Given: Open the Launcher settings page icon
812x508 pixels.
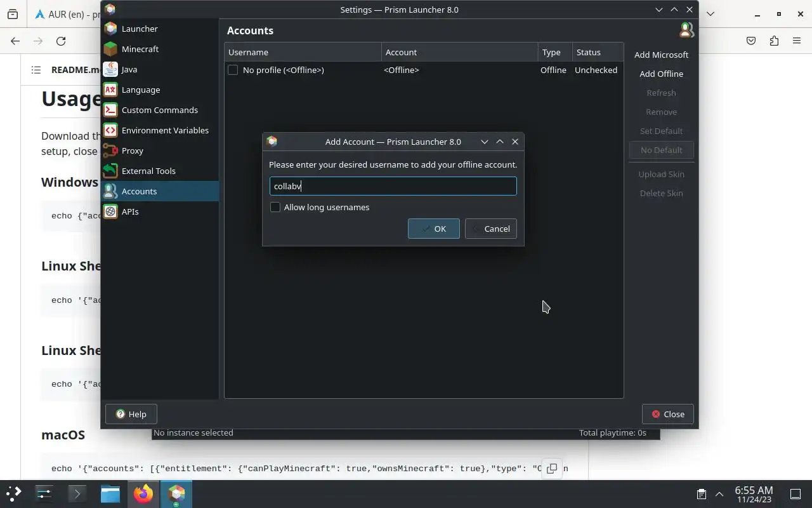Looking at the screenshot, I should point(110,29).
